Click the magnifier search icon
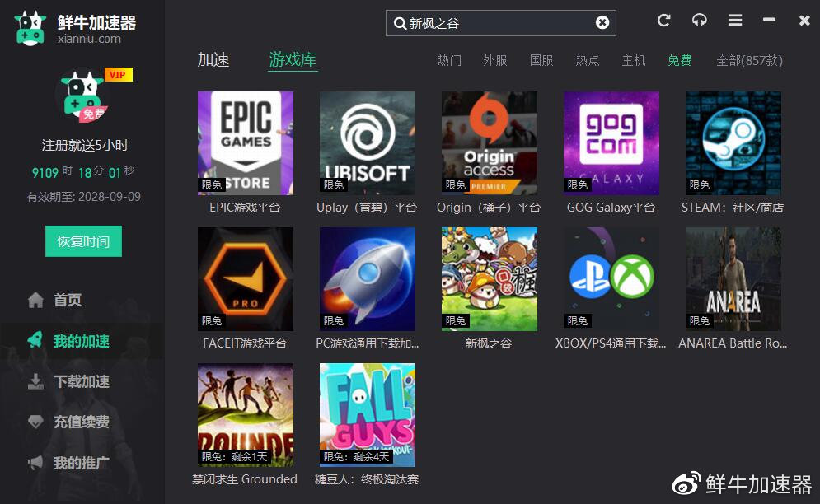The width and height of the screenshot is (820, 504). pyautogui.click(x=400, y=24)
